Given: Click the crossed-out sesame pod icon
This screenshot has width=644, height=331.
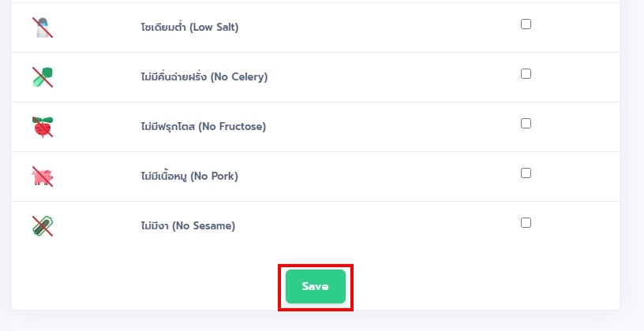Looking at the screenshot, I should pos(43,226).
